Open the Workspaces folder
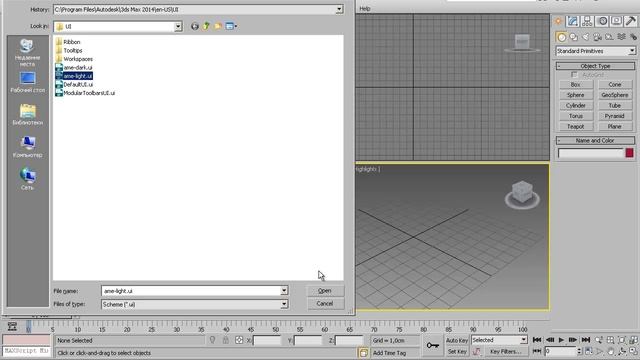The width and height of the screenshot is (640, 360). point(74,59)
